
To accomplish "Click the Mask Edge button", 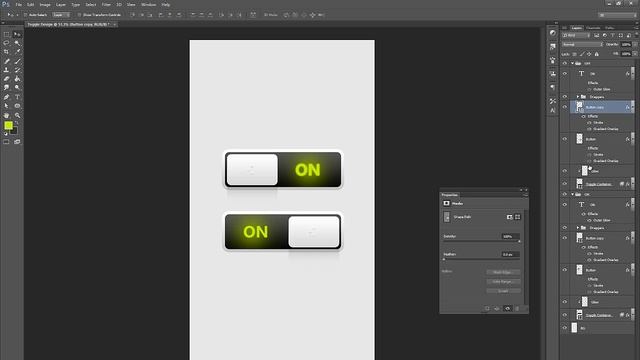I will tap(503, 272).
